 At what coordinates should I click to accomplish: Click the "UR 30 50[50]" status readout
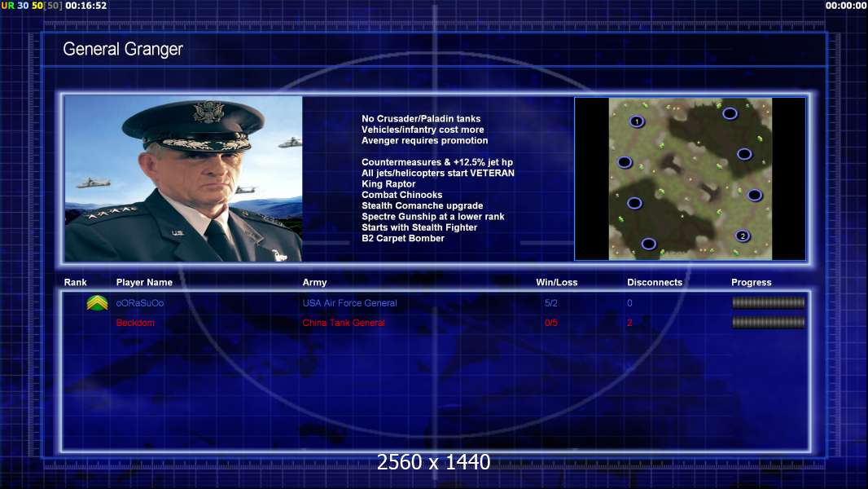[32, 6]
